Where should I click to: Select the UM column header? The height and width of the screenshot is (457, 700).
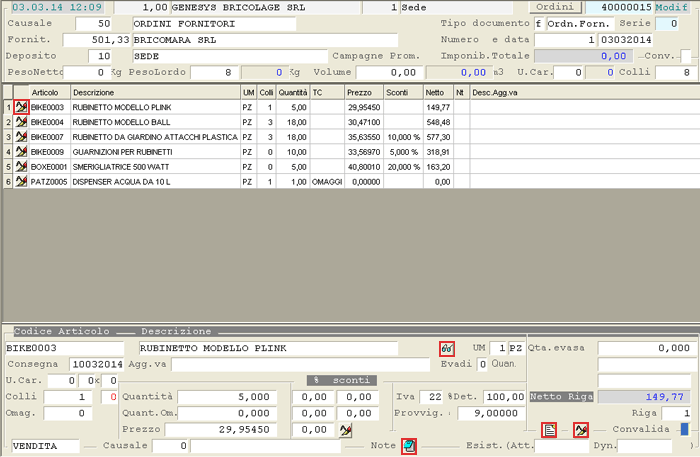(248, 92)
